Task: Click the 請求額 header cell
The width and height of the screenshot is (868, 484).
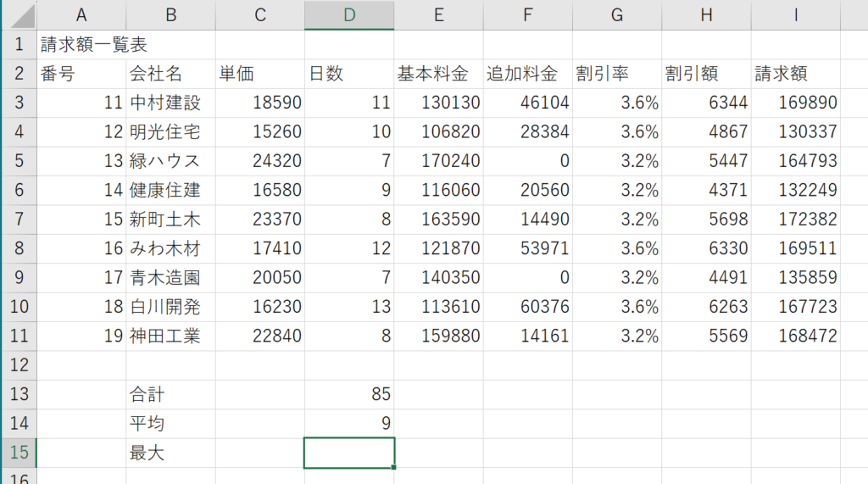Action: [795, 74]
